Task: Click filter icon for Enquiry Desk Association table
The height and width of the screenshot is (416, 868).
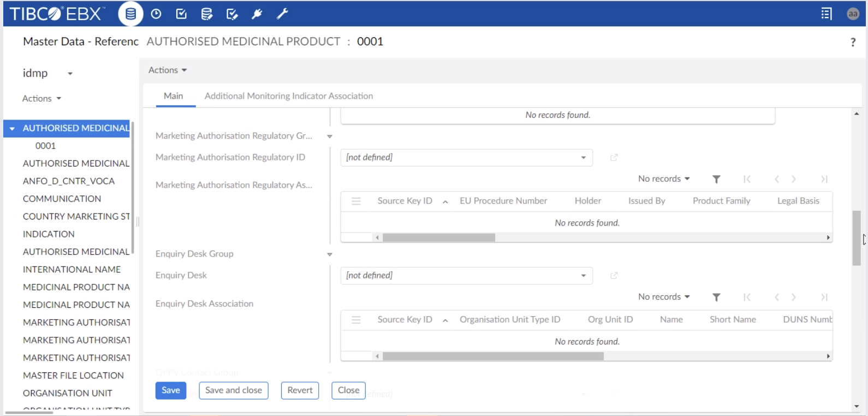Action: pos(716,297)
